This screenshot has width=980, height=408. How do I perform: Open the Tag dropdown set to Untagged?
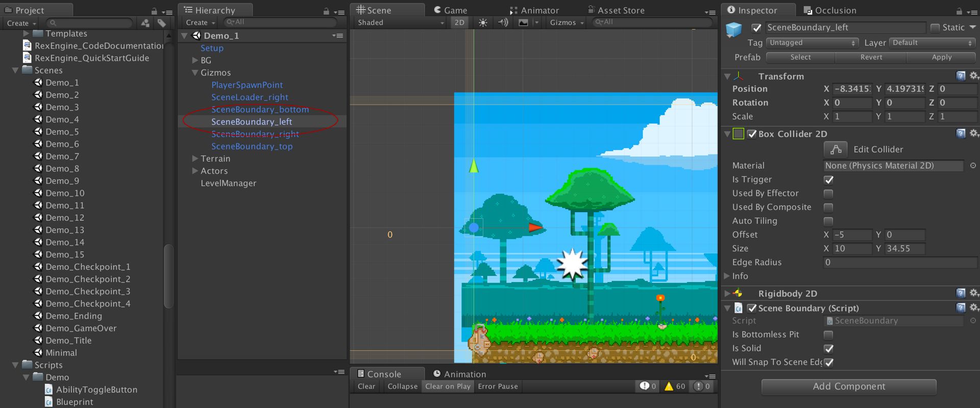tap(812, 43)
